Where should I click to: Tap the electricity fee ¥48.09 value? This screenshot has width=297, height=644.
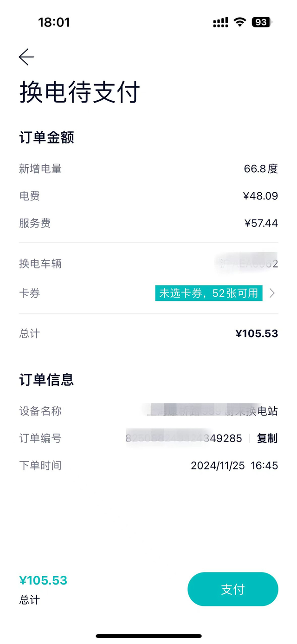260,196
